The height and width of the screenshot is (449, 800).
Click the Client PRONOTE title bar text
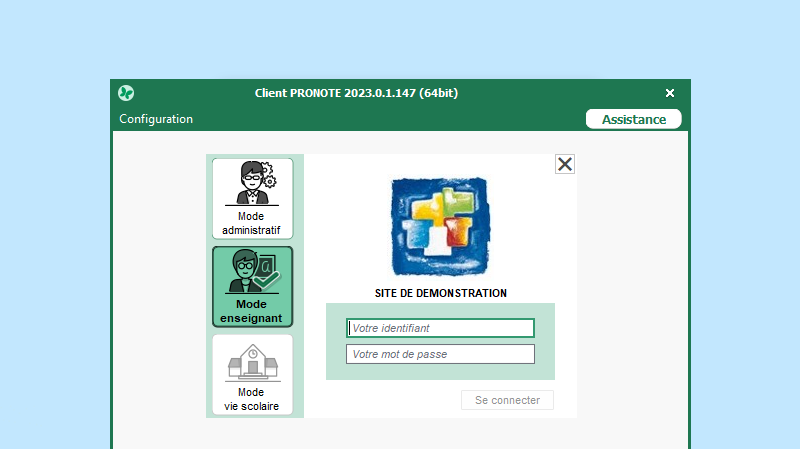[356, 93]
